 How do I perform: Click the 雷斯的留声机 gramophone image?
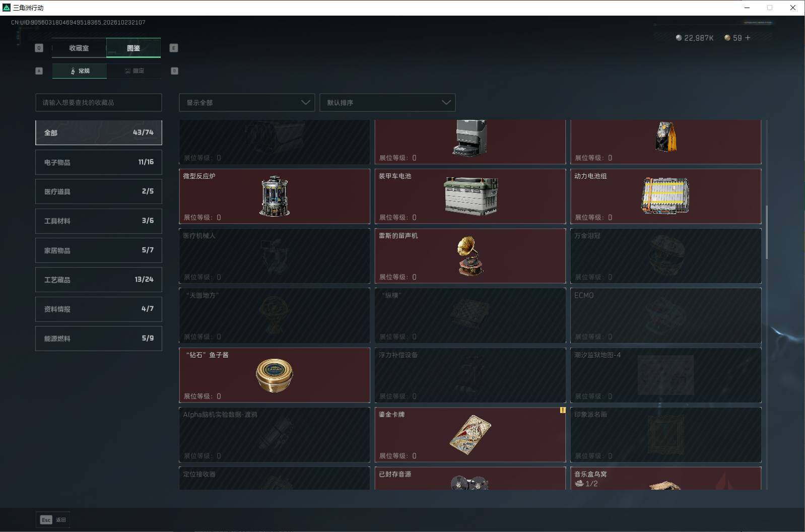coord(471,256)
